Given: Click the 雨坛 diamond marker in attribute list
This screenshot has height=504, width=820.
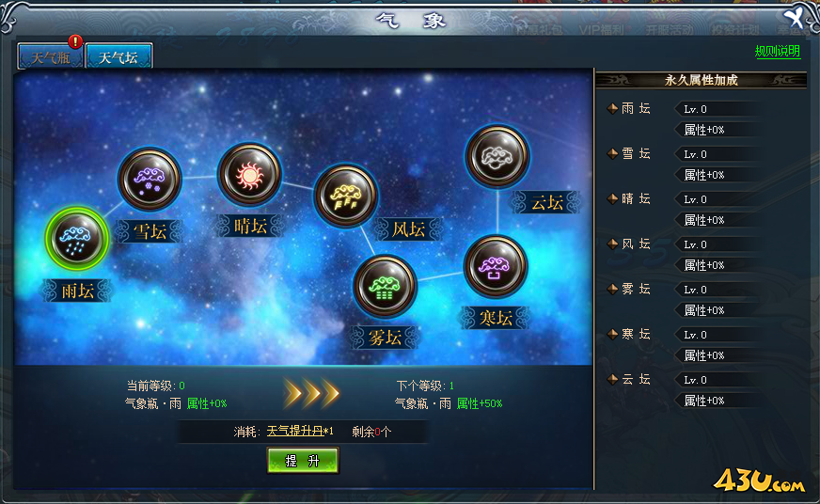Looking at the screenshot, I should pos(612,109).
